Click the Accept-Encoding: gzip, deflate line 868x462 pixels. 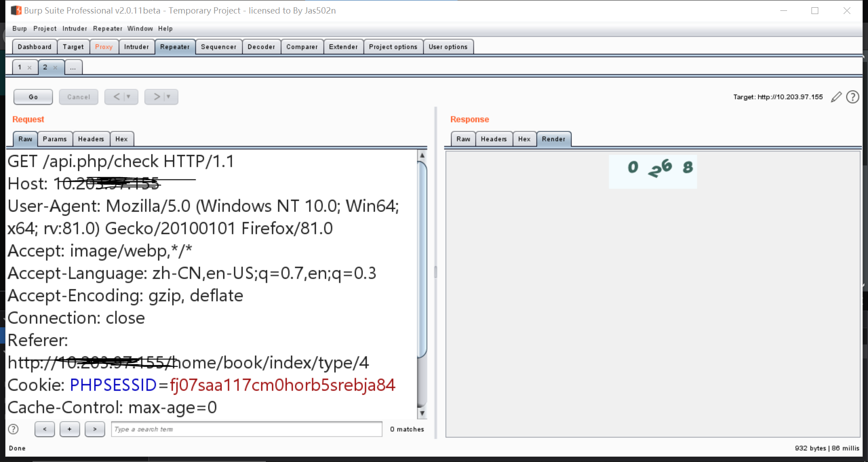click(x=126, y=296)
